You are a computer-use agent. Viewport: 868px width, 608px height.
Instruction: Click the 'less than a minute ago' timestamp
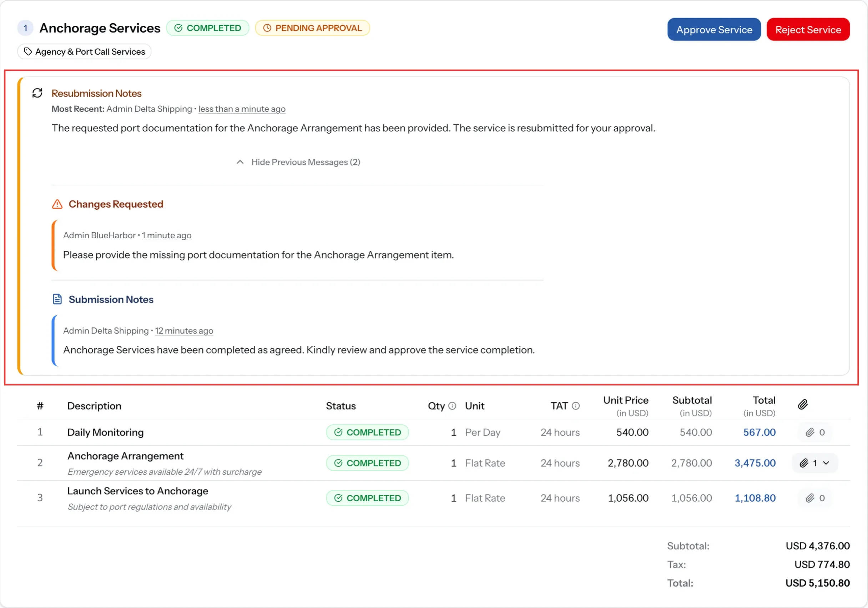242,109
